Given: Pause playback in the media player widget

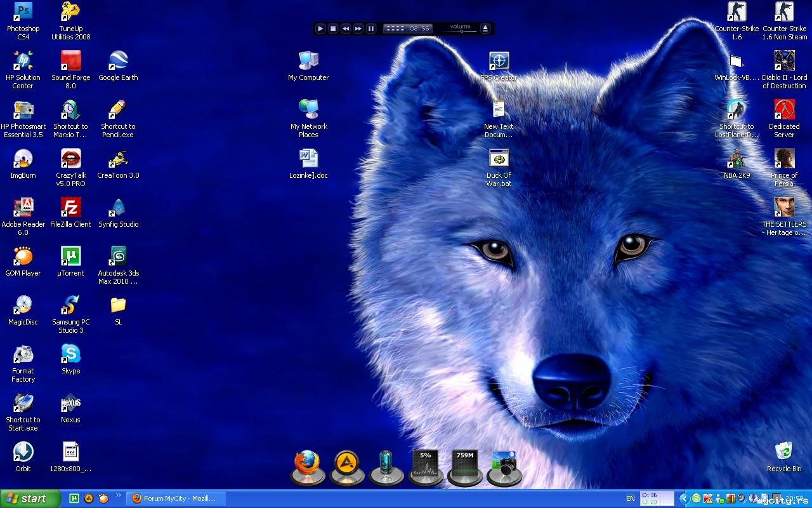Looking at the screenshot, I should point(371,29).
